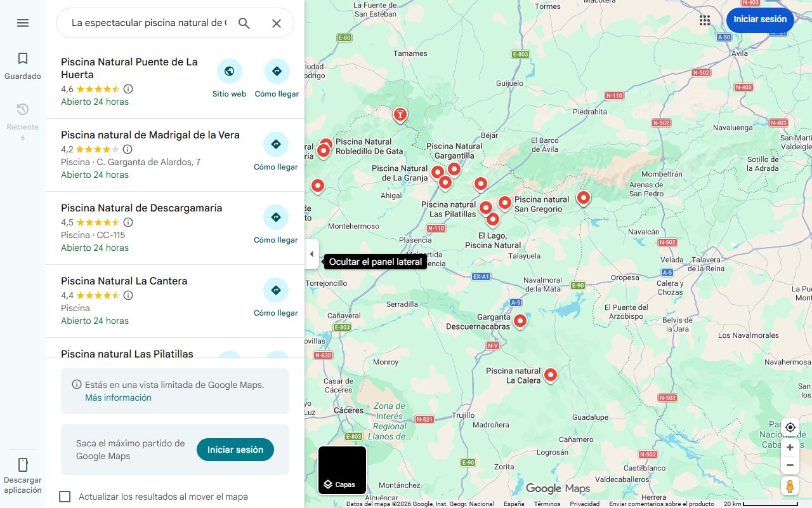Get directions to Piscina natural de Madrigal

[x=276, y=152]
